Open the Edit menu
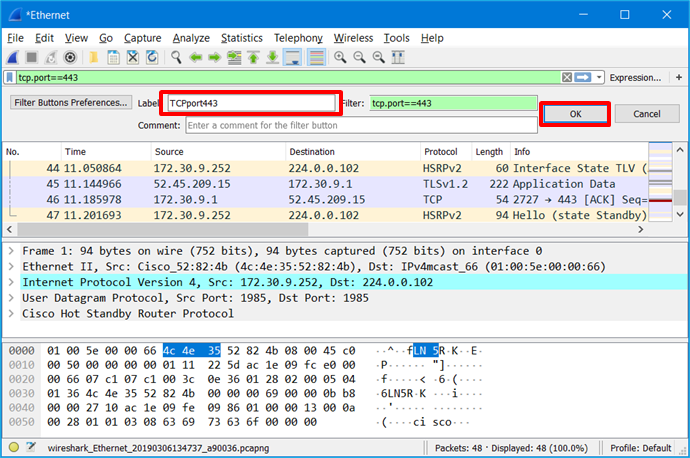Viewport: 690px width, 458px height. [x=44, y=38]
